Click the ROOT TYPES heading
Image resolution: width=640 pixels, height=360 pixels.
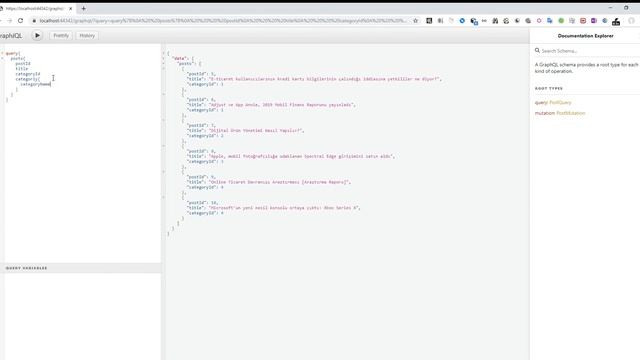[x=549, y=88]
